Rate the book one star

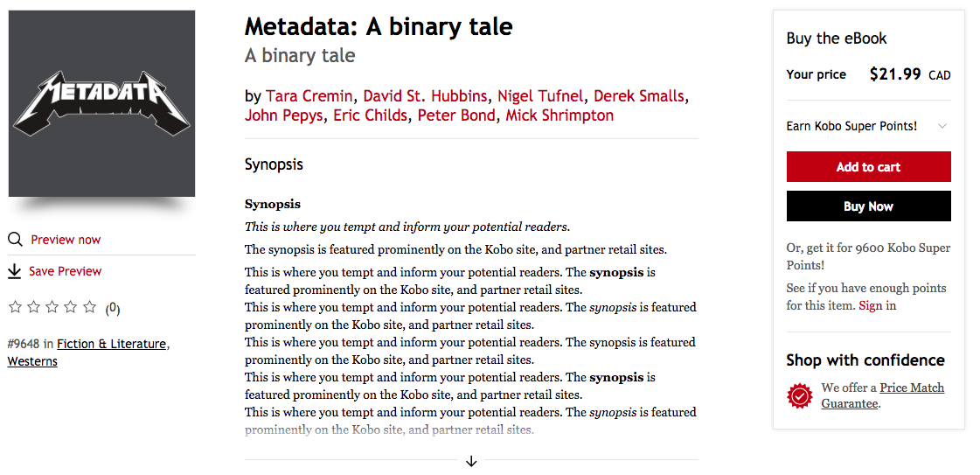pos(15,307)
